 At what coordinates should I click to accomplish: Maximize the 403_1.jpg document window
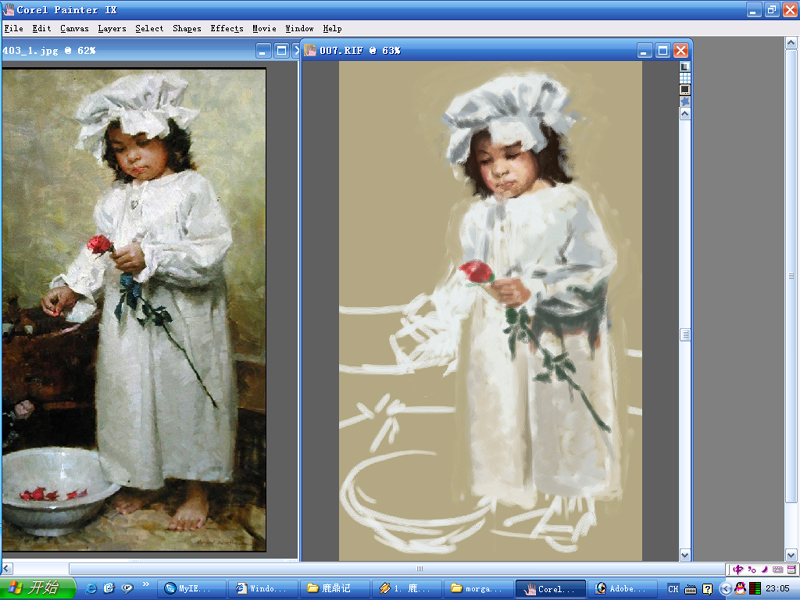click(x=281, y=51)
